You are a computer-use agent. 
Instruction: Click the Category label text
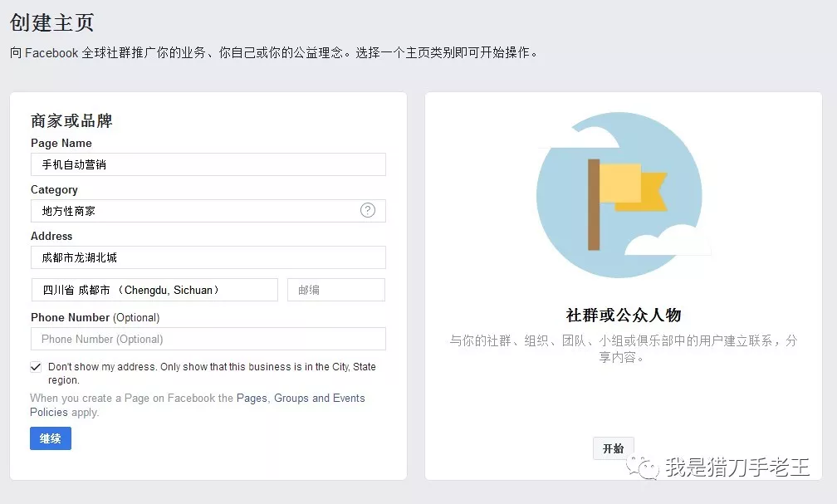click(54, 189)
